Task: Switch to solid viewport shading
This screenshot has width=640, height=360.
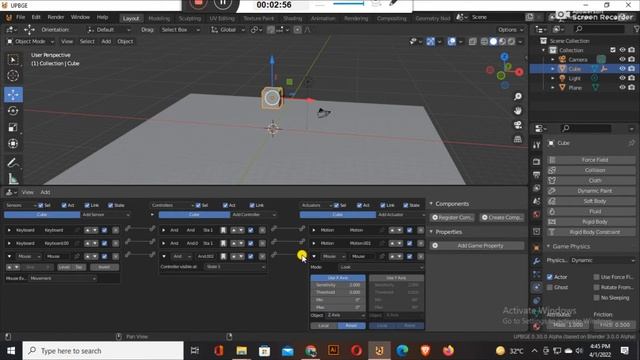Action: 493,42
